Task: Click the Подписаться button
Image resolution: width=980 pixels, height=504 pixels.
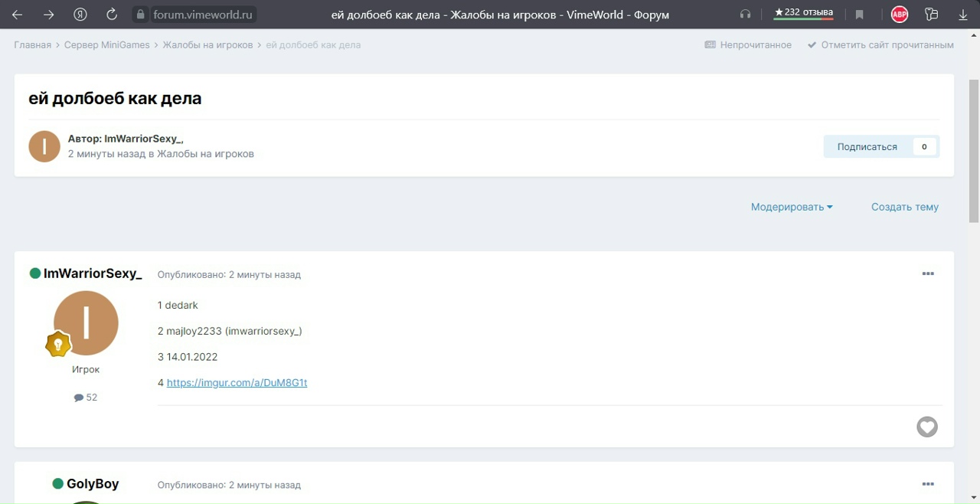Action: click(x=867, y=146)
